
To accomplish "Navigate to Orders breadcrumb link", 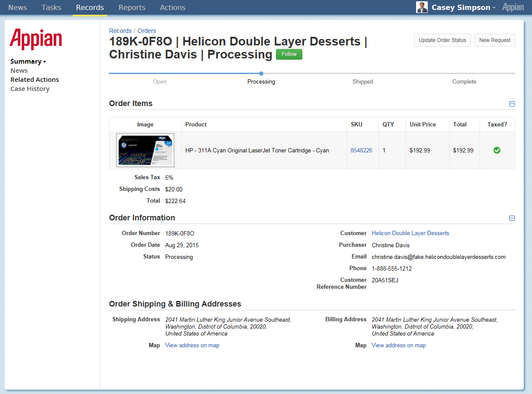I will (147, 31).
